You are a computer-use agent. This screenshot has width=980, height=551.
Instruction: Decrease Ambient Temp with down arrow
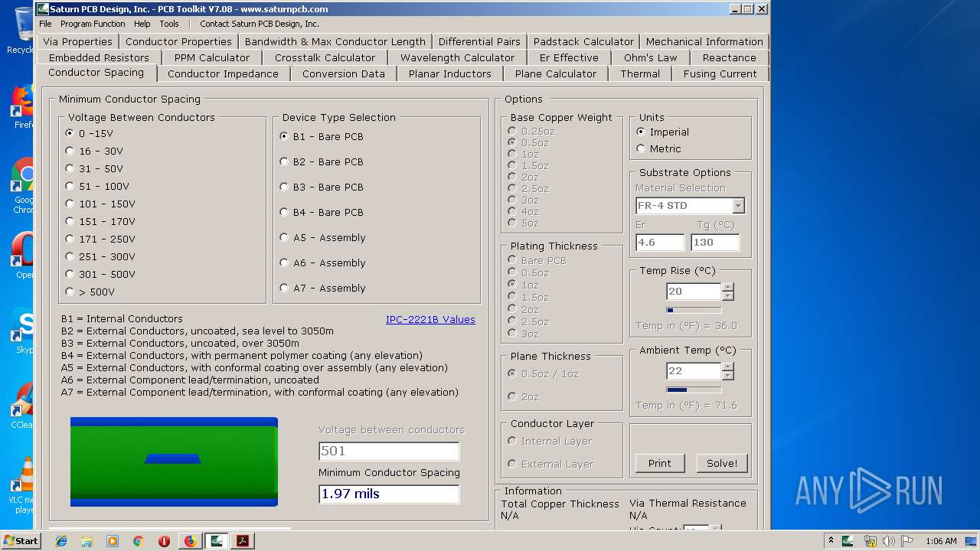click(728, 376)
